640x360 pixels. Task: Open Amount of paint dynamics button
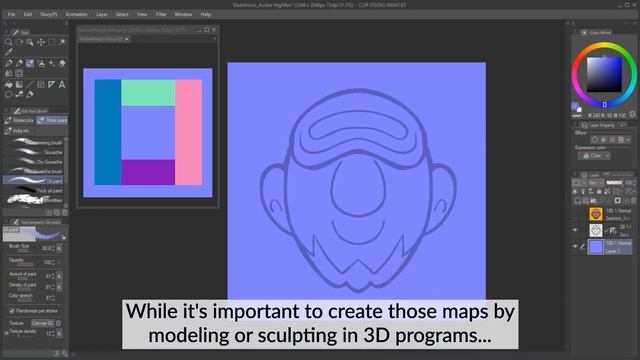coord(59,276)
